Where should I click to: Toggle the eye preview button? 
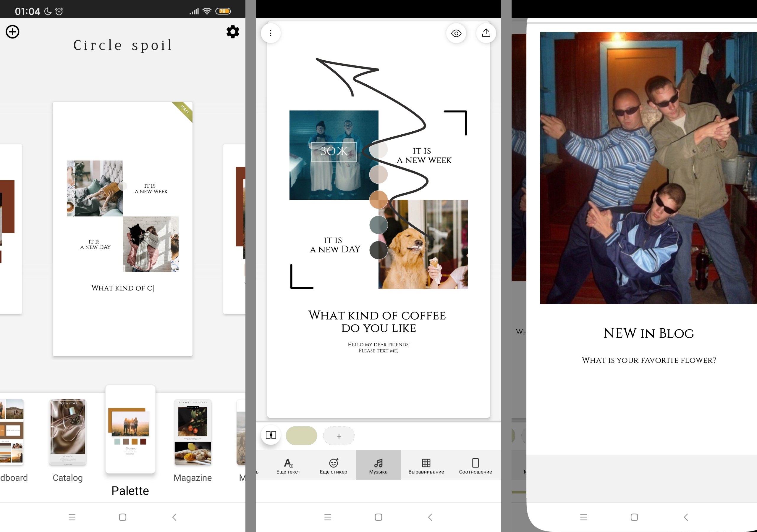[x=456, y=33]
